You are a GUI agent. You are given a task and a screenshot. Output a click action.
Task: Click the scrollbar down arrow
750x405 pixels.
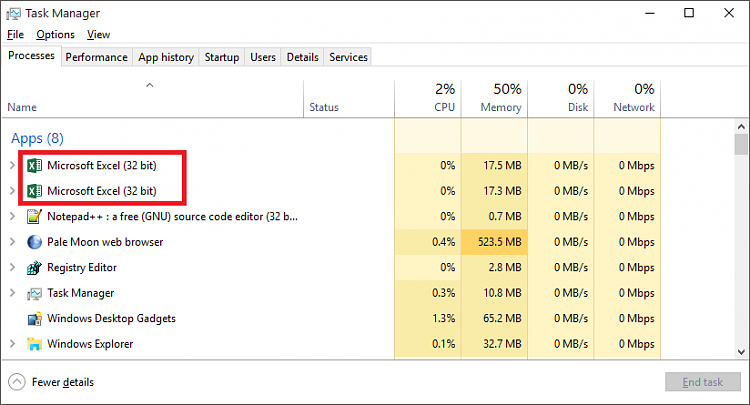(741, 352)
